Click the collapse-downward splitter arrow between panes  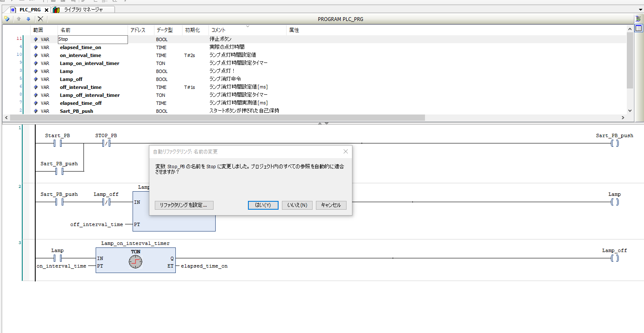tap(326, 123)
